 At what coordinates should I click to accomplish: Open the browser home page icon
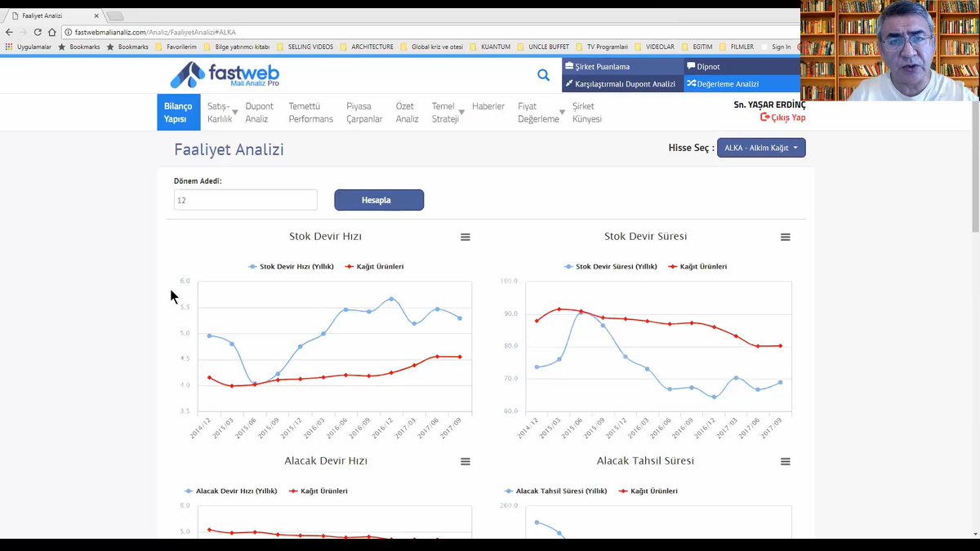(51, 32)
